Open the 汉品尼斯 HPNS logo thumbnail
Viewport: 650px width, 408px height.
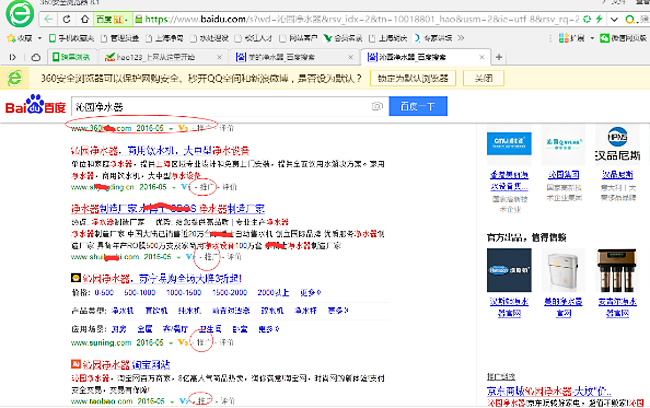(617, 143)
